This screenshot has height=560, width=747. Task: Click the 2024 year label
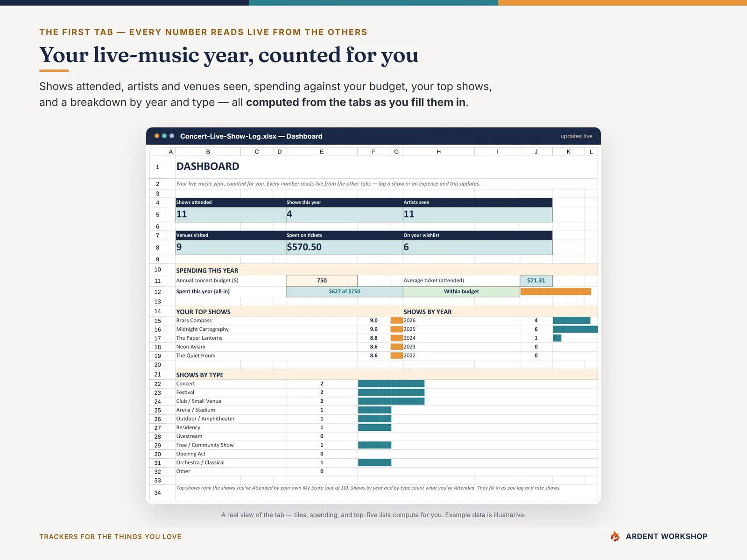[x=409, y=338]
